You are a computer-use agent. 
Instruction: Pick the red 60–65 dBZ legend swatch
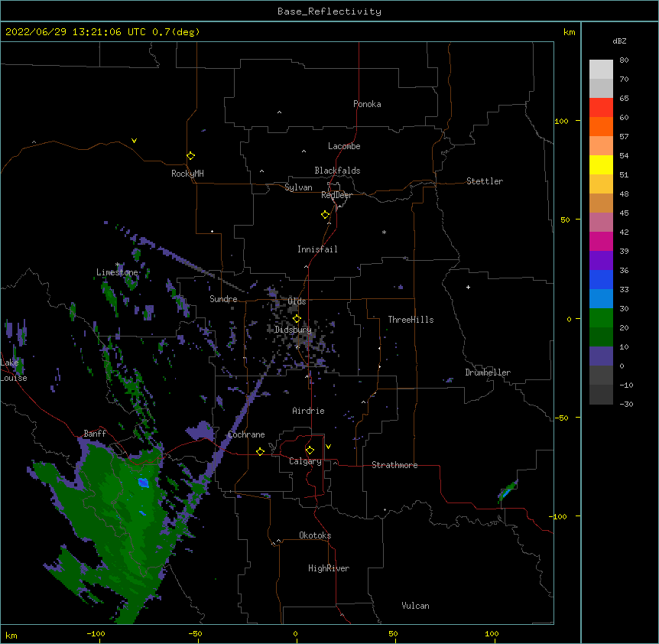(601, 108)
